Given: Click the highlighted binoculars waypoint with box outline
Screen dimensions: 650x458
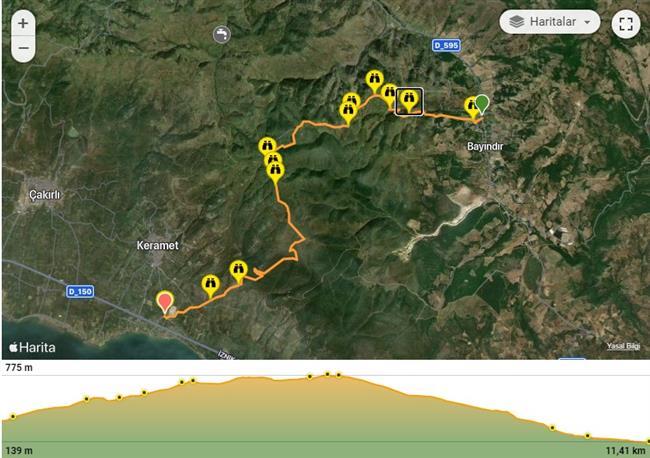Looking at the screenshot, I should click(409, 101).
